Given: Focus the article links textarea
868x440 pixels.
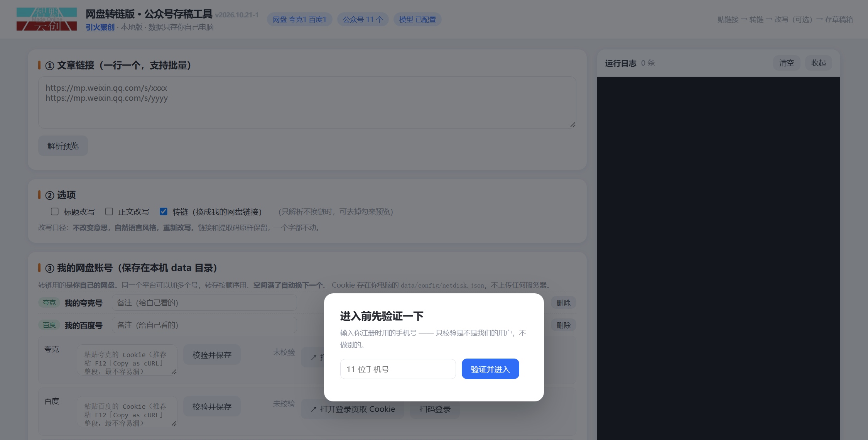Looking at the screenshot, I should [x=307, y=102].
